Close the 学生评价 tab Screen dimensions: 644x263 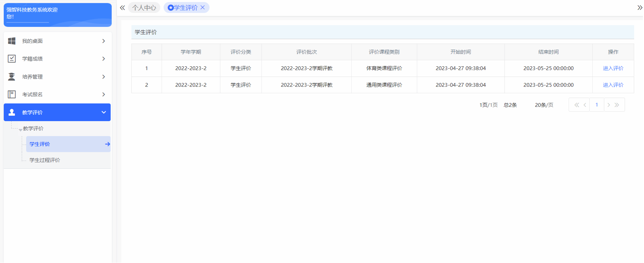pos(203,7)
